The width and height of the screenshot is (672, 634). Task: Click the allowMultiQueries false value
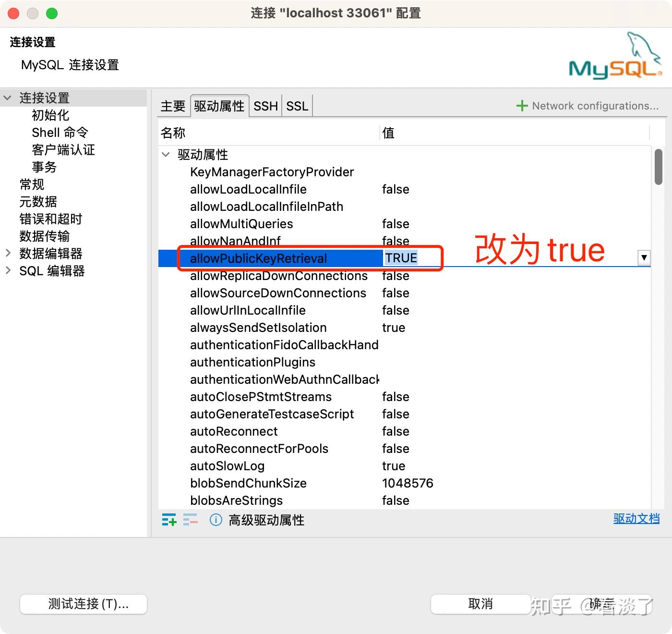396,224
